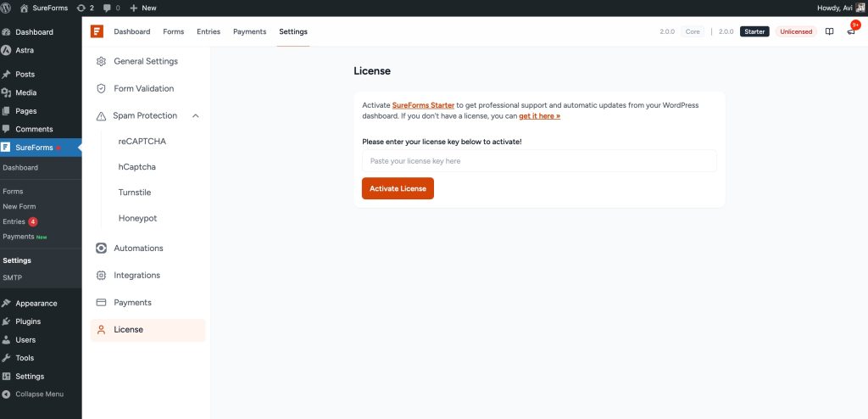Click the New content button in admin bar
The width and height of the screenshot is (868, 419).
[x=142, y=8]
